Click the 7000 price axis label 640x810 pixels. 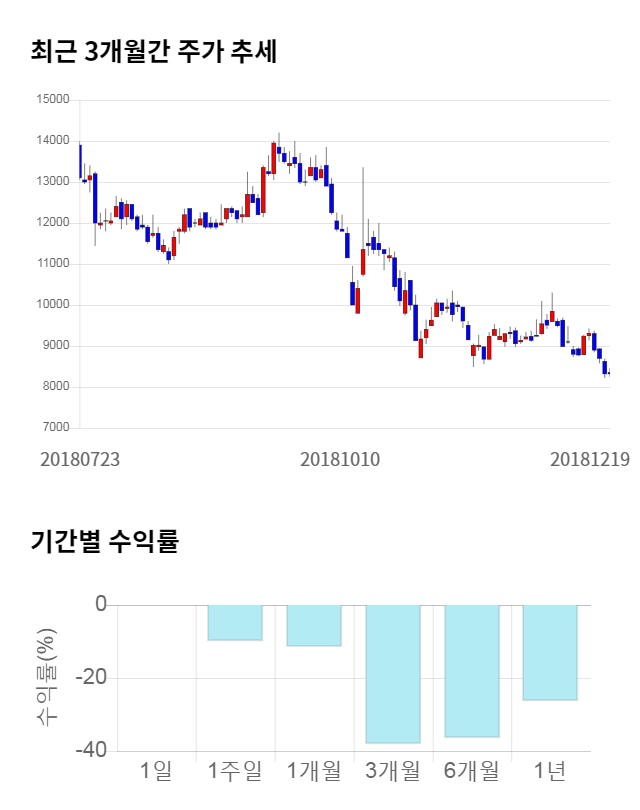(x=55, y=428)
